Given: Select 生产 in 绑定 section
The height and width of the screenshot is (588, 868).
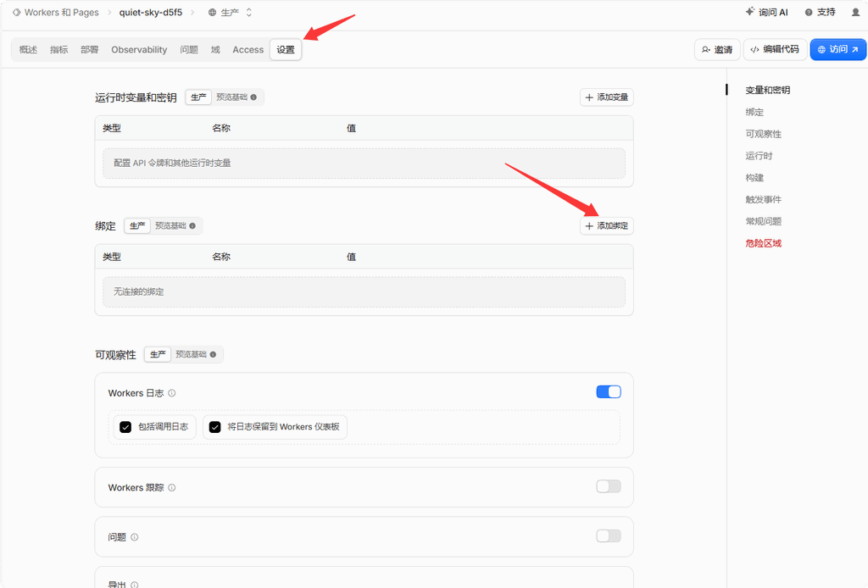Looking at the screenshot, I should tap(137, 225).
